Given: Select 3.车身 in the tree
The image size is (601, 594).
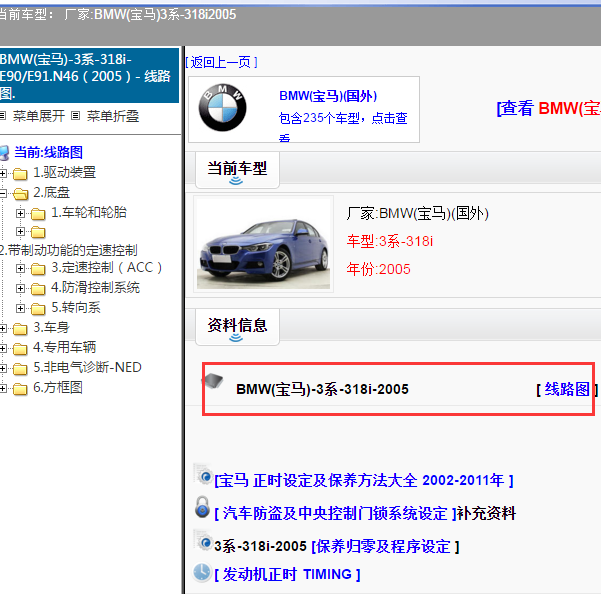Looking at the screenshot, I should (x=50, y=328).
